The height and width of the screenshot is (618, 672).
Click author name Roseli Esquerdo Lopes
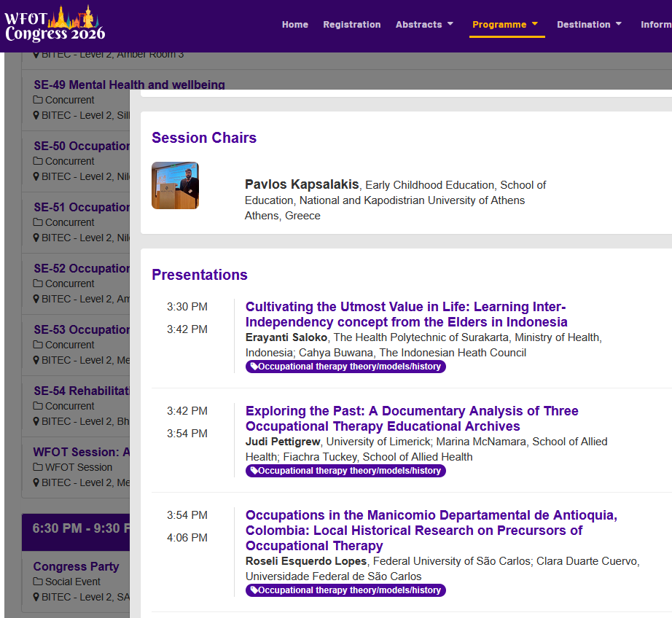pos(306,561)
